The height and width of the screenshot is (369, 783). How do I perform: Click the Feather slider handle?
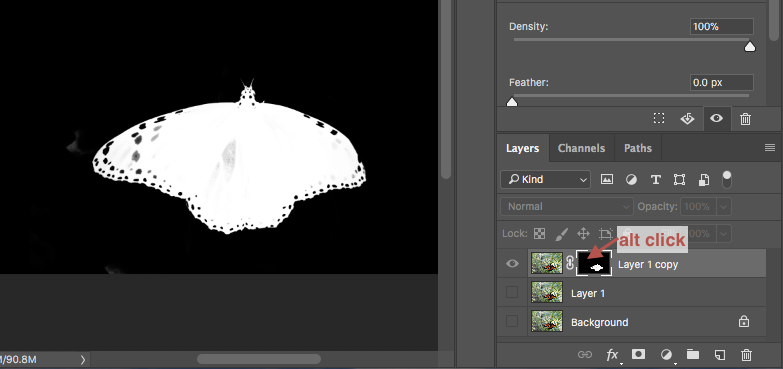(512, 102)
